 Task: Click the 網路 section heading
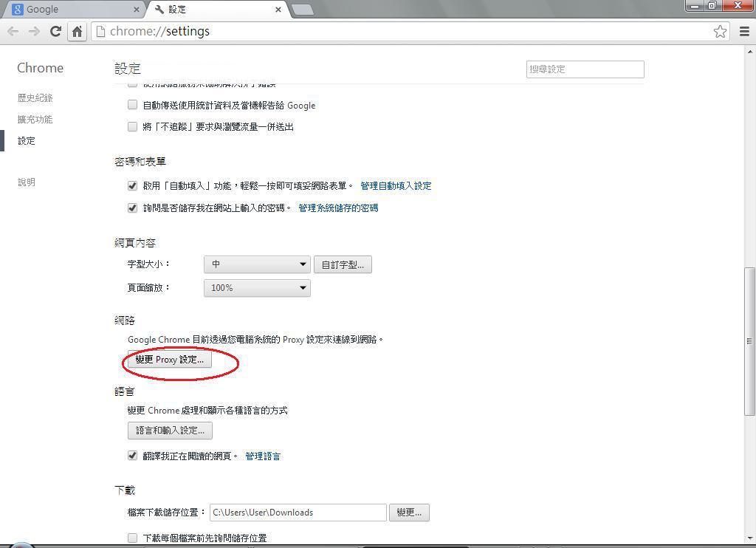pyautogui.click(x=125, y=321)
